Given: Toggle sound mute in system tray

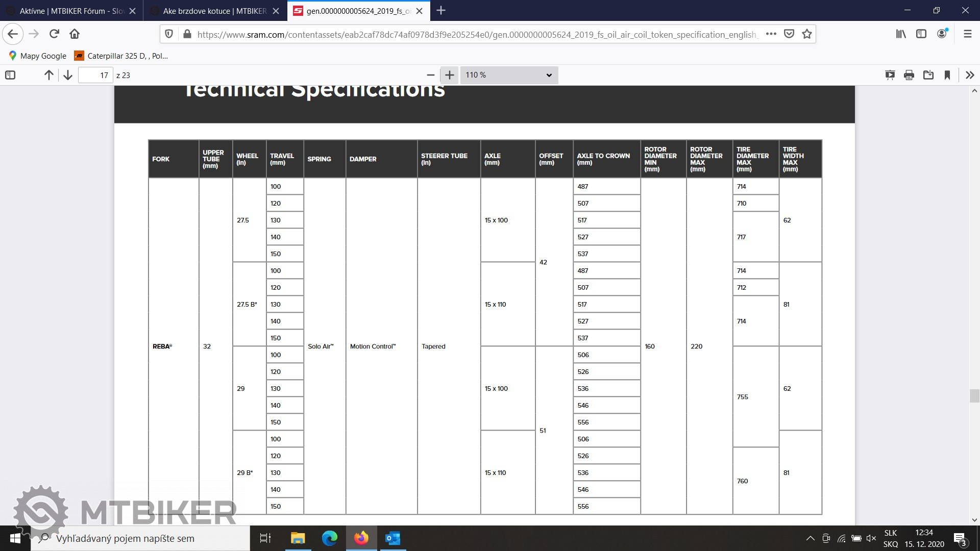Looking at the screenshot, I should pyautogui.click(x=871, y=538).
